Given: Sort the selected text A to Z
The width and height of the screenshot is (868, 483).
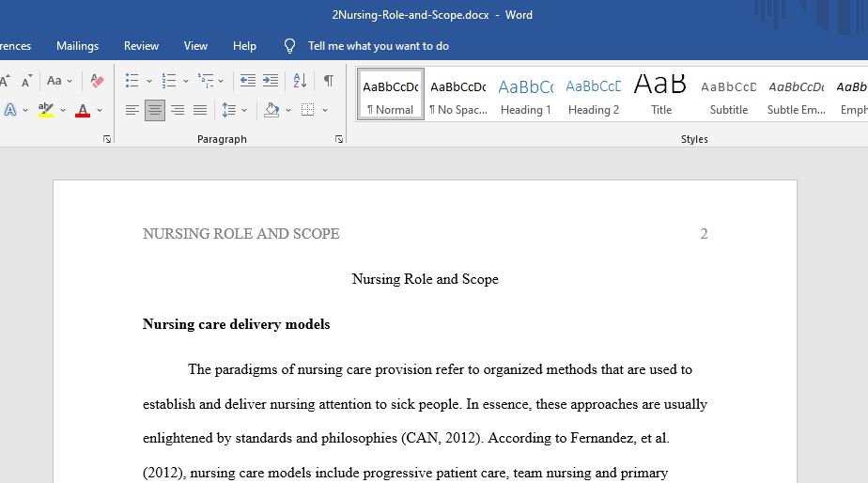Looking at the screenshot, I should coord(300,81).
